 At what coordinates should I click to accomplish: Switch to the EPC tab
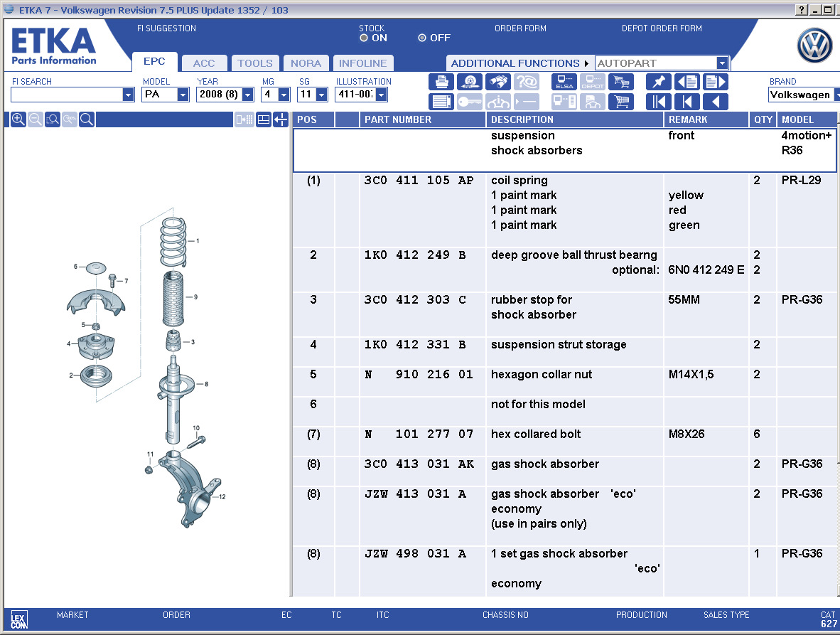(x=154, y=62)
